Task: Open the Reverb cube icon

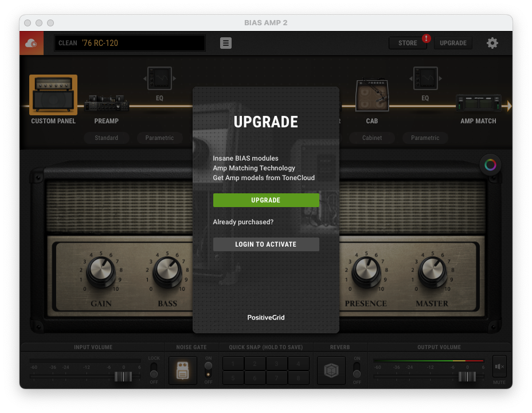Action: point(331,370)
